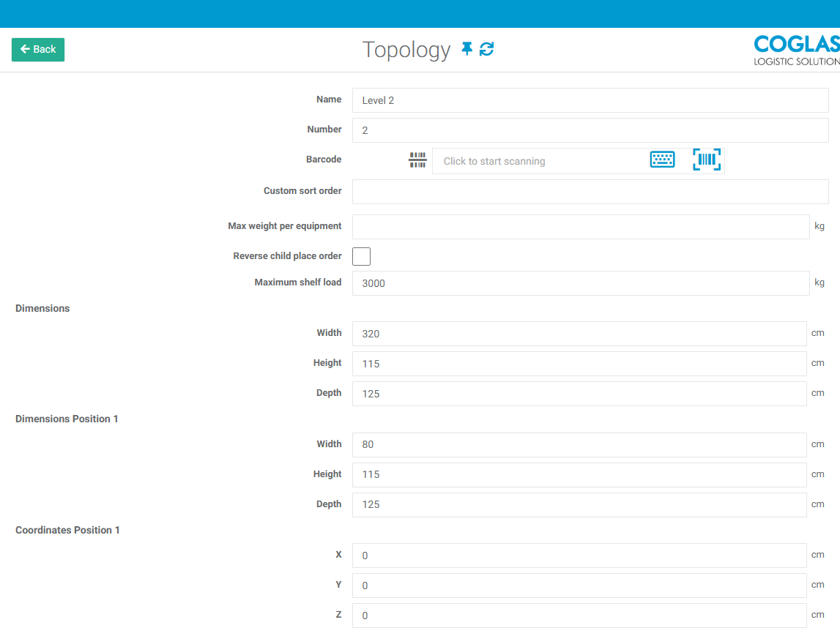Viewport: 840px width, 636px height.
Task: Select the Max weight per equipment field
Action: coord(579,227)
